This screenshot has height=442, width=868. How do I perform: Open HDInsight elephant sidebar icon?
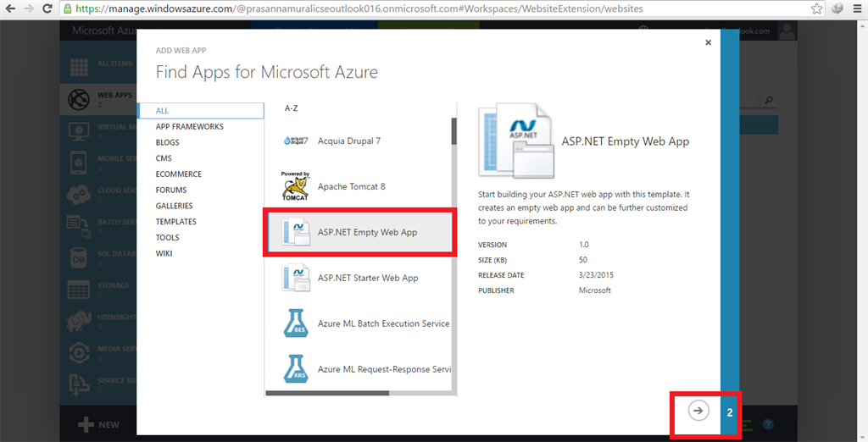coord(79,321)
